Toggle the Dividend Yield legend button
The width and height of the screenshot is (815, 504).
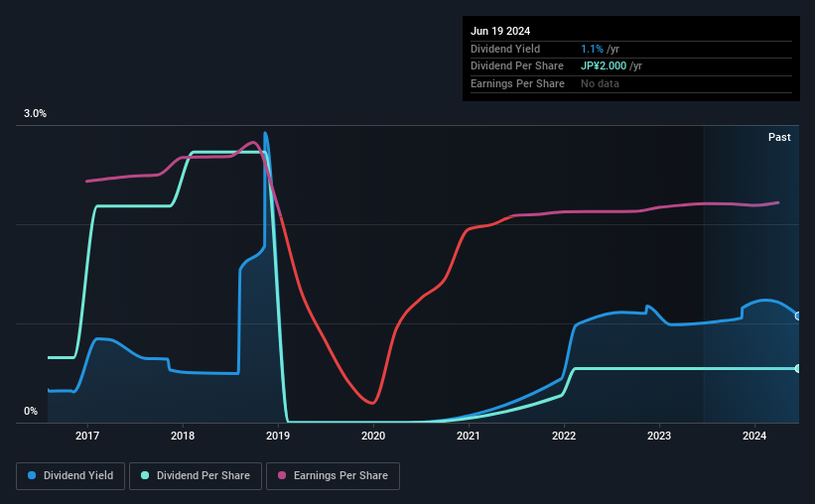[x=70, y=476]
